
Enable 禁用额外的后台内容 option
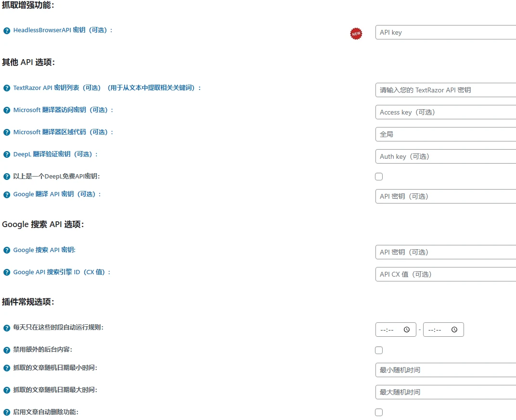click(x=379, y=350)
